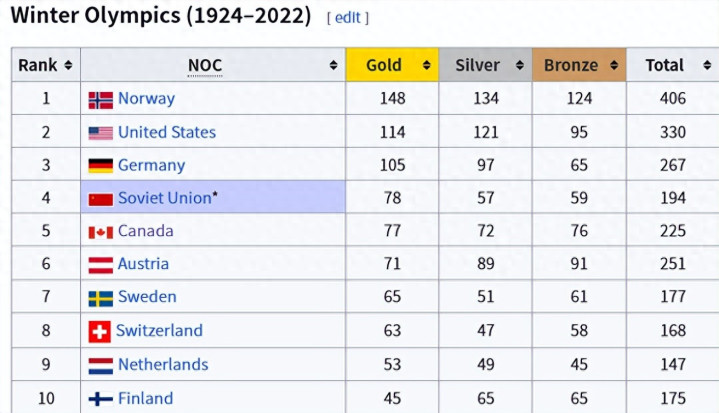Sort table by Rank column arrows
The height and width of the screenshot is (413, 719).
click(68, 66)
